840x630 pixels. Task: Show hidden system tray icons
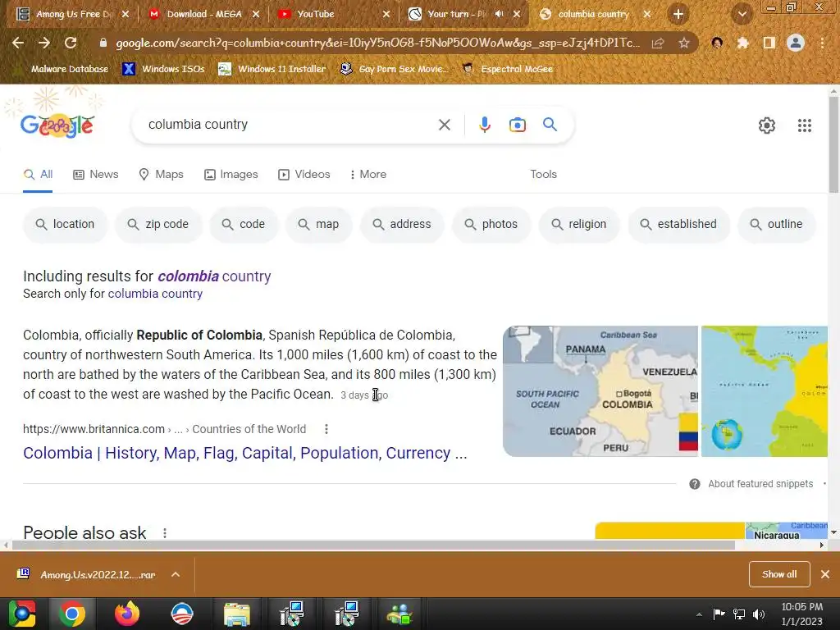pos(699,614)
